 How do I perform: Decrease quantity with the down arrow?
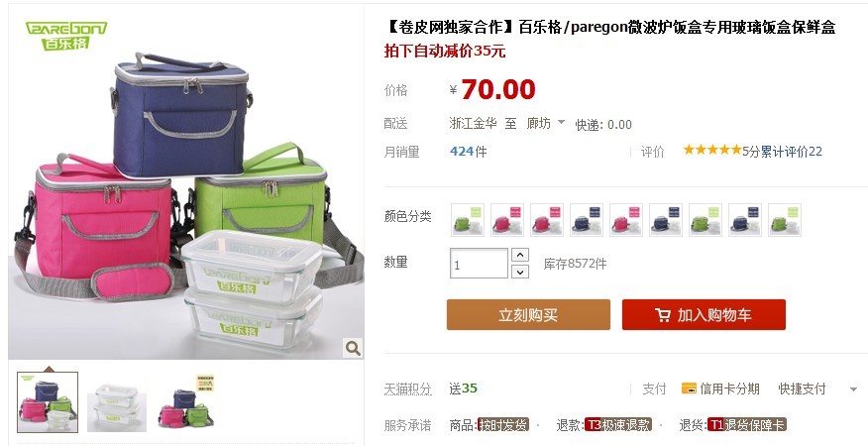pos(520,272)
